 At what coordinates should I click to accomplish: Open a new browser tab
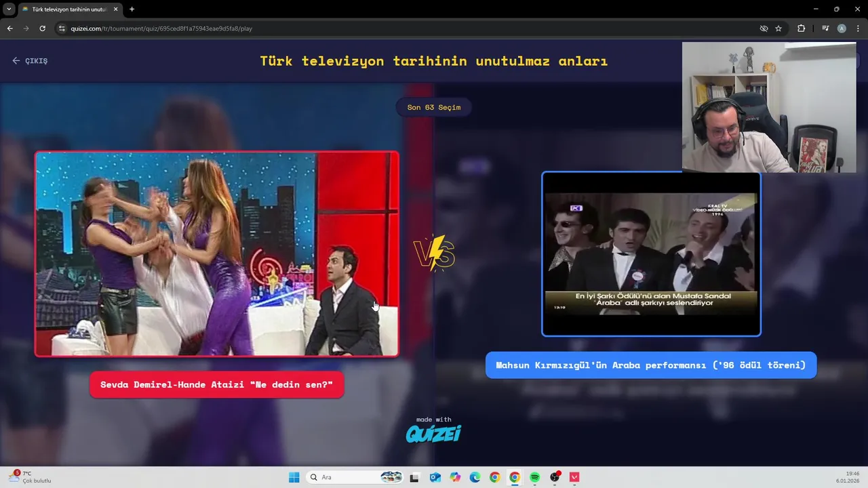click(132, 9)
